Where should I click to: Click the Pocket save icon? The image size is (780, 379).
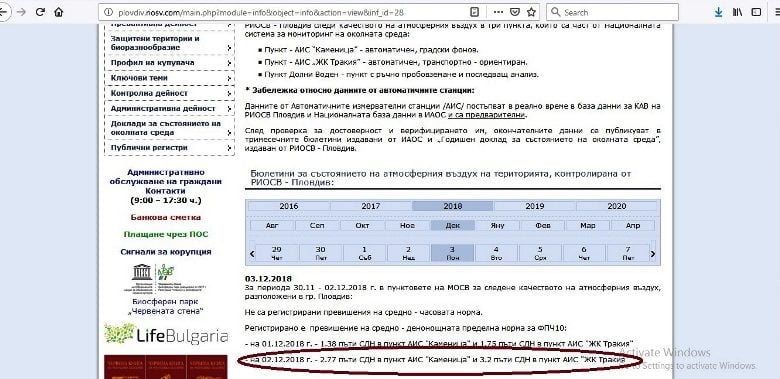coord(515,12)
